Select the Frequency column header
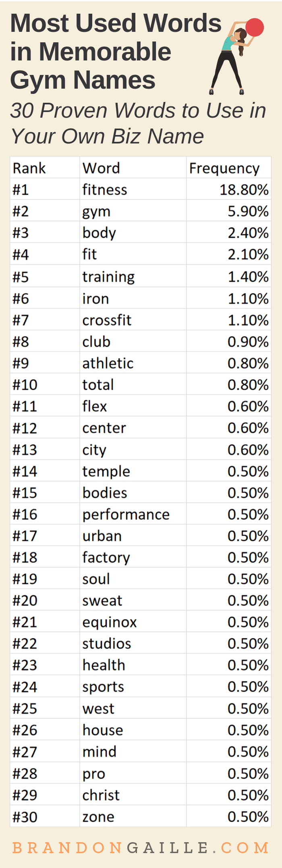This screenshot has width=282, height=868. click(x=224, y=168)
